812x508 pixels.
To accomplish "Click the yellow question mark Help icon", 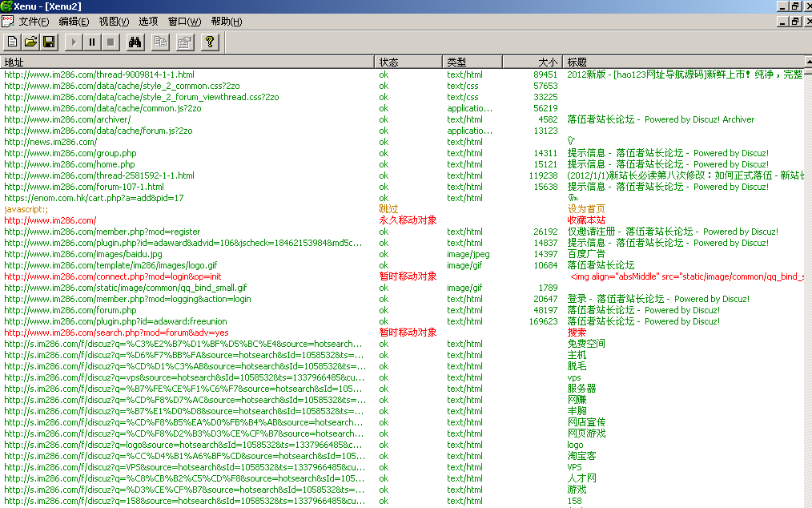I will click(x=210, y=42).
